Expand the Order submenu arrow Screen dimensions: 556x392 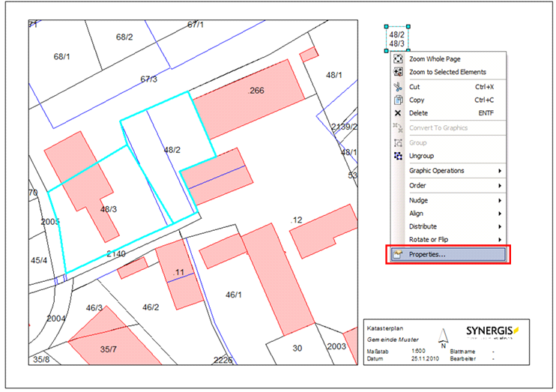click(499, 185)
